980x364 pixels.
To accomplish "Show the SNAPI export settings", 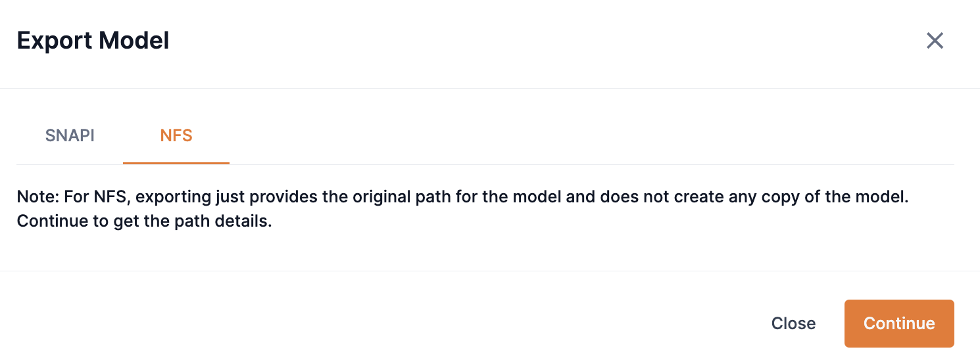I will tap(70, 136).
